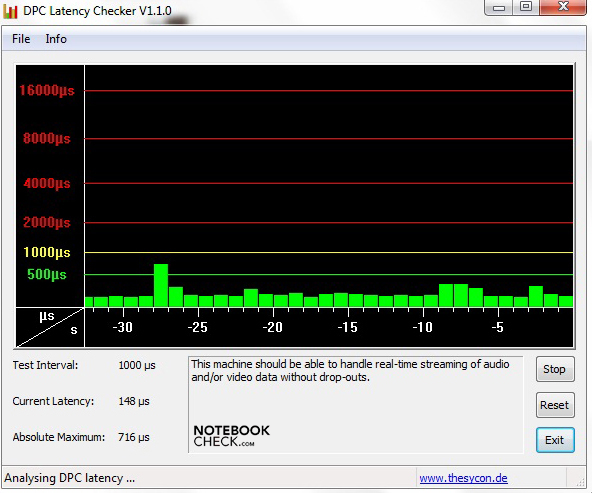Click the 16000µs red axis label

point(47,90)
